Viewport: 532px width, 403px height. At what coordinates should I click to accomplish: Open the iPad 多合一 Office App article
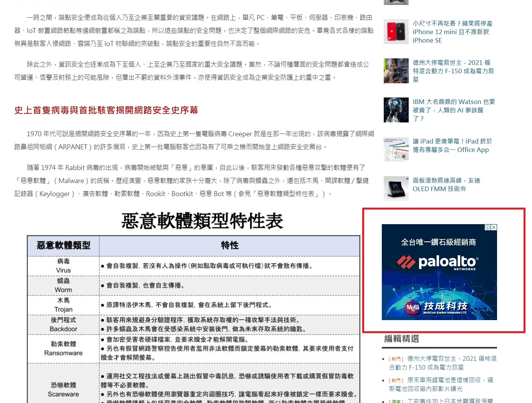pyautogui.click(x=452, y=145)
